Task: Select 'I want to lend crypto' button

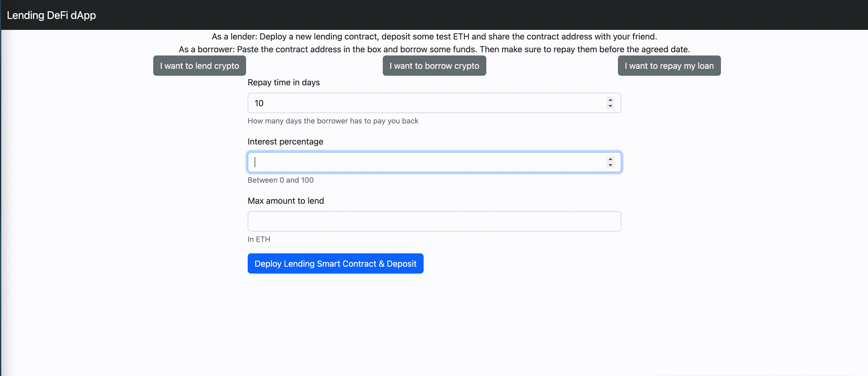Action: pos(199,66)
